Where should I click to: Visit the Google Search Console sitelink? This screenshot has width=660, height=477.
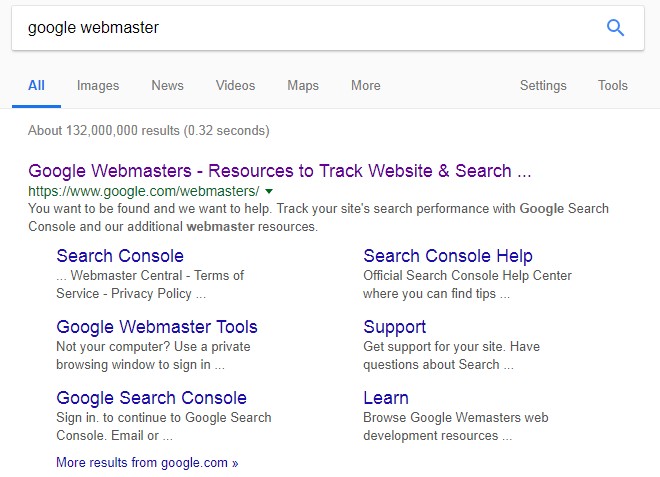tap(152, 398)
